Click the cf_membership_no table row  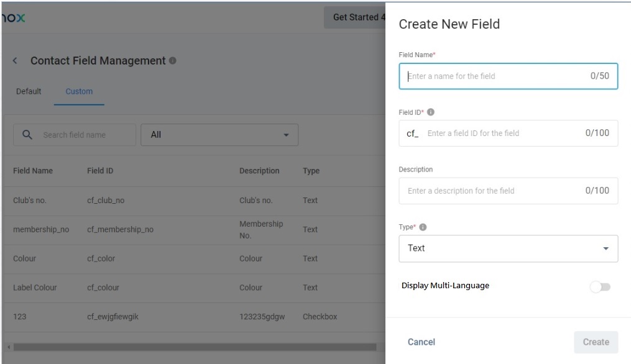pyautogui.click(x=120, y=230)
